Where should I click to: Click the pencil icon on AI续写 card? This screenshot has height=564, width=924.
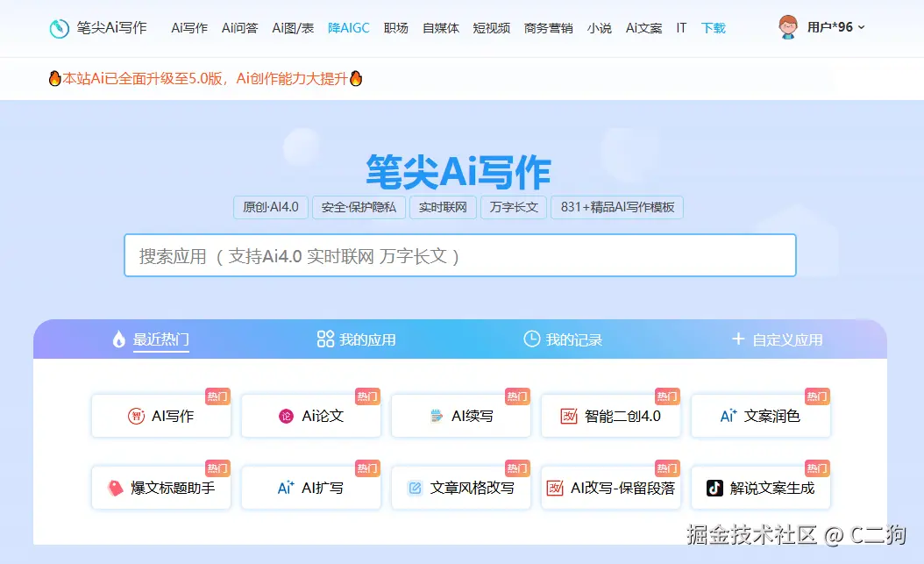point(436,416)
